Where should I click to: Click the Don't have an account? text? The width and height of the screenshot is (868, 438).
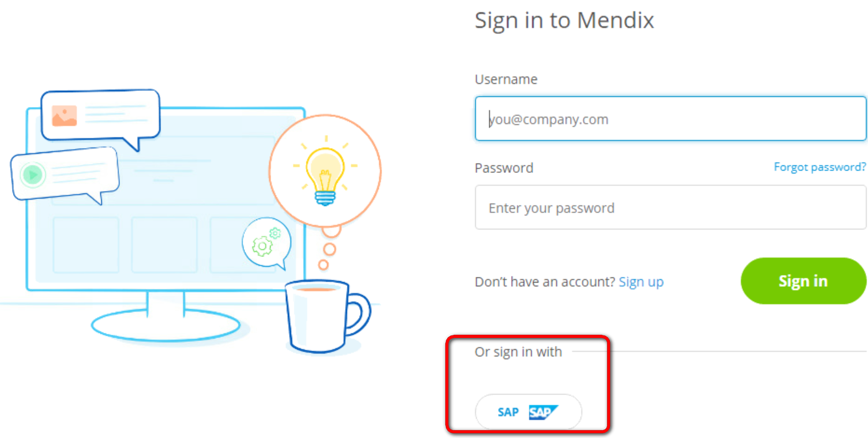tap(545, 282)
